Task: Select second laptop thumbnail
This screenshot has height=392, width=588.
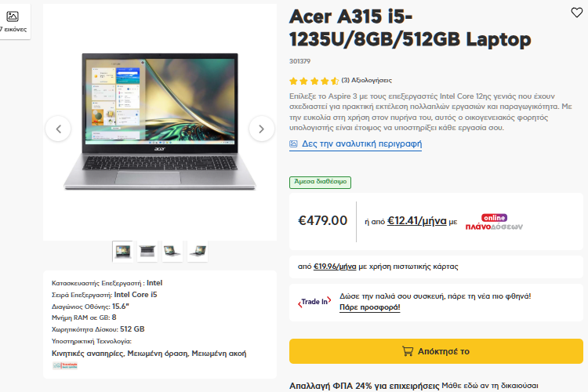Action: pos(147,252)
